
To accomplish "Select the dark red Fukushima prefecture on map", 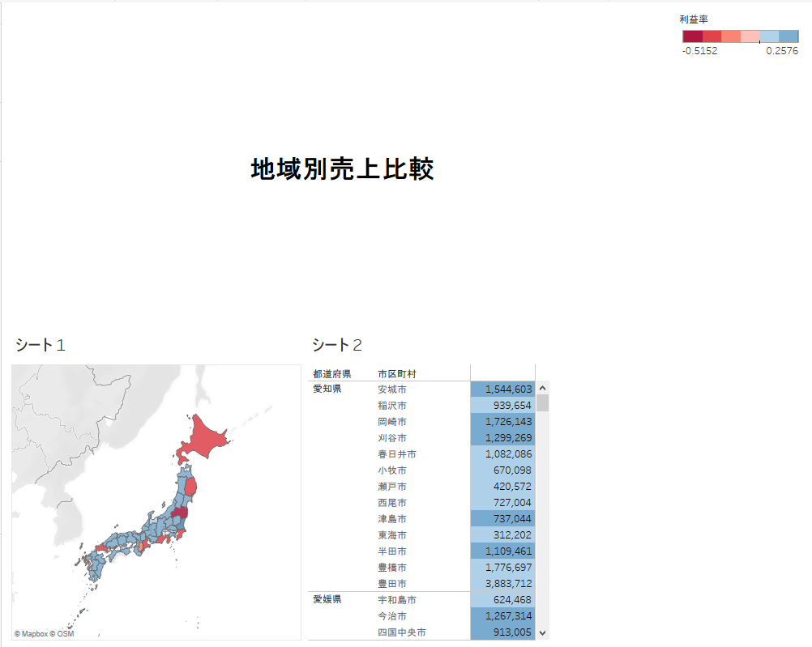I will tap(180, 512).
